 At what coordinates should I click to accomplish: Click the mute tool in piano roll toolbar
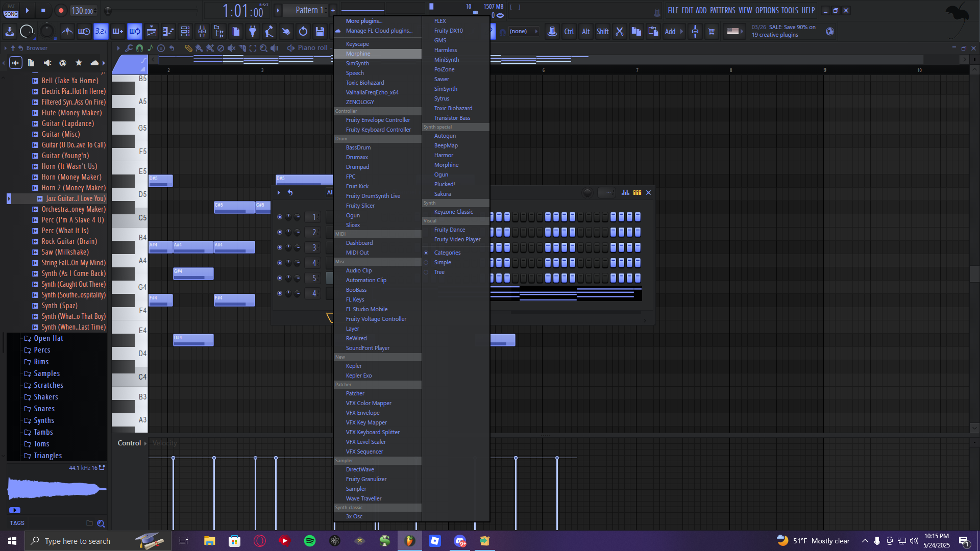(232, 48)
